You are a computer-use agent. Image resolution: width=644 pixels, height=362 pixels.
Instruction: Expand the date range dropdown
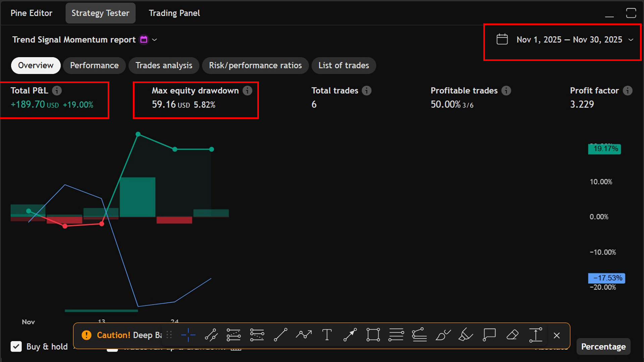(x=632, y=40)
